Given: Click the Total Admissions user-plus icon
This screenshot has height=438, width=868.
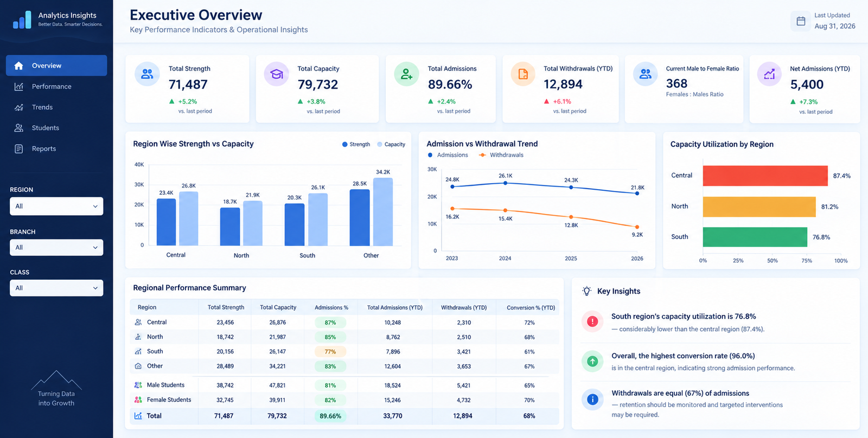Looking at the screenshot, I should pyautogui.click(x=406, y=74).
